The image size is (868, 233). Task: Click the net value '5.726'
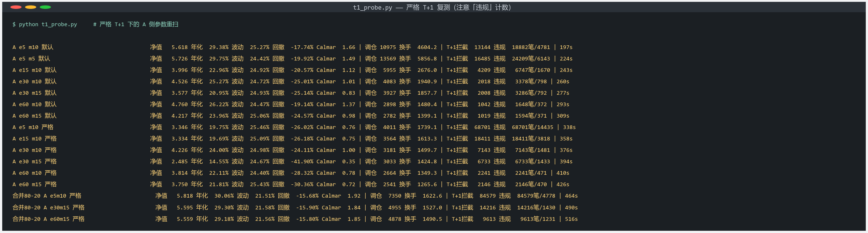(x=180, y=59)
